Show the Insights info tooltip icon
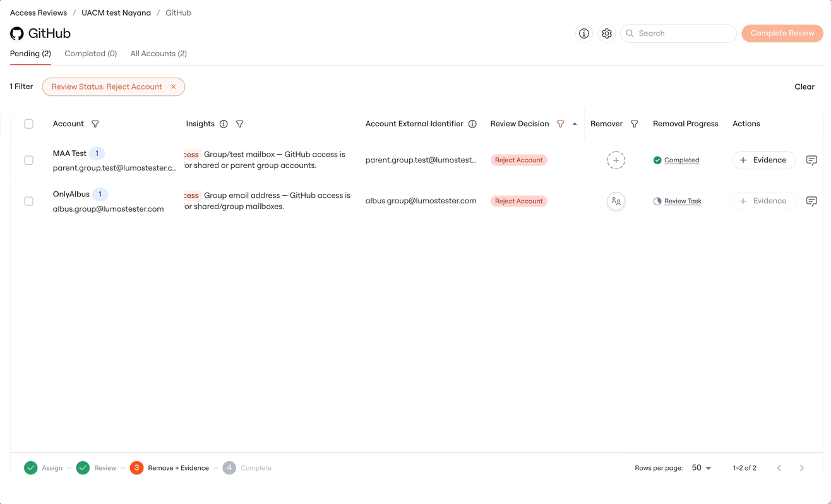Image resolution: width=831 pixels, height=504 pixels. pos(224,124)
